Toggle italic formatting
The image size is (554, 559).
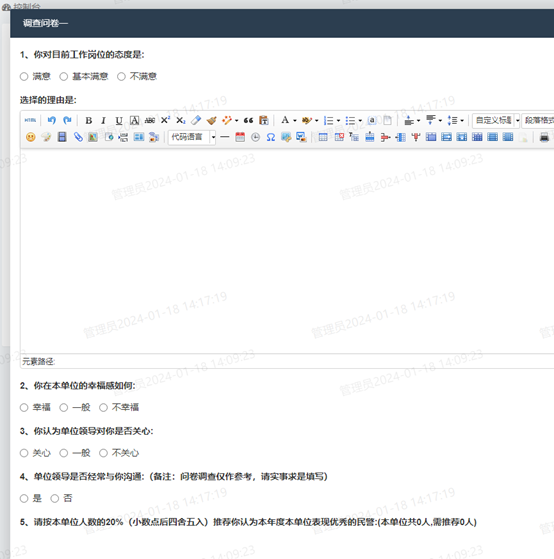pos(103,120)
